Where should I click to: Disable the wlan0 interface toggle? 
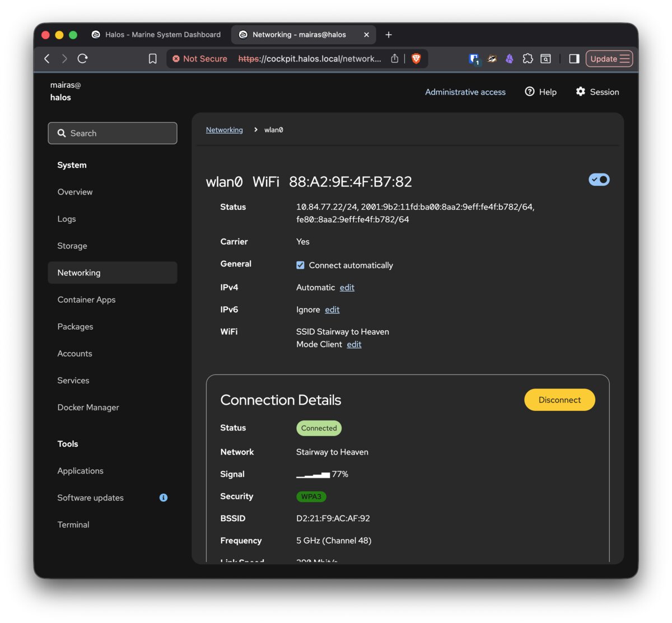click(x=599, y=180)
